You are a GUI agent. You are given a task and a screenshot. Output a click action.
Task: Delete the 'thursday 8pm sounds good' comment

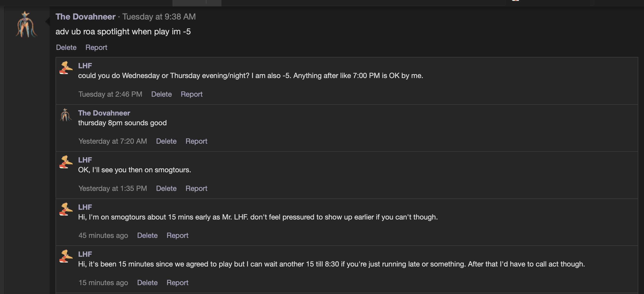point(166,141)
